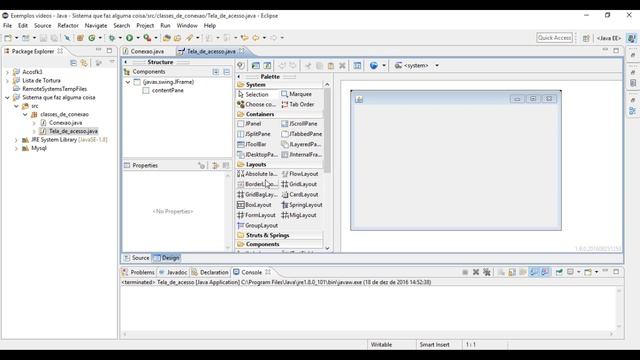Collapse classes_de_conexao package node

pos(25,115)
